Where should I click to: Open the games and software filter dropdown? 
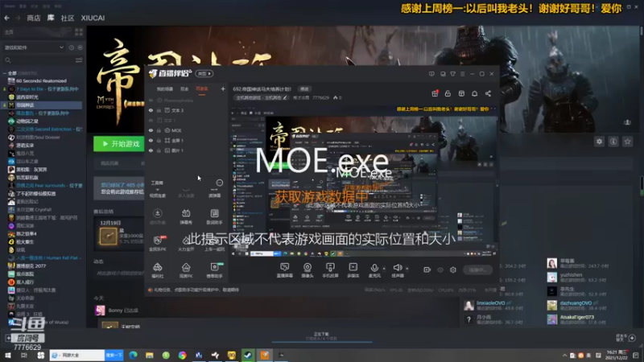(34, 47)
